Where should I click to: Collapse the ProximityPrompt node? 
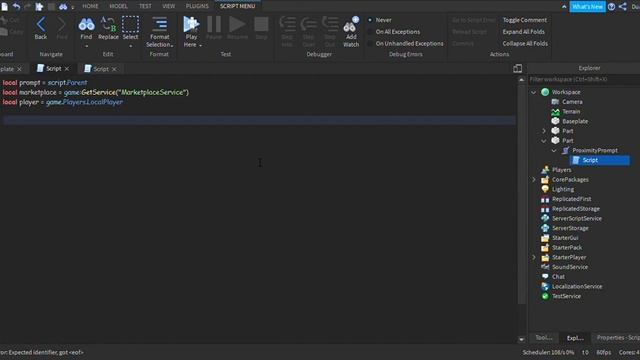point(554,151)
